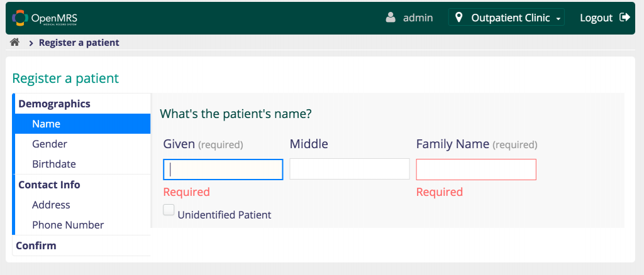Click the location pin icon
The height and width of the screenshot is (275, 644).
[459, 17]
